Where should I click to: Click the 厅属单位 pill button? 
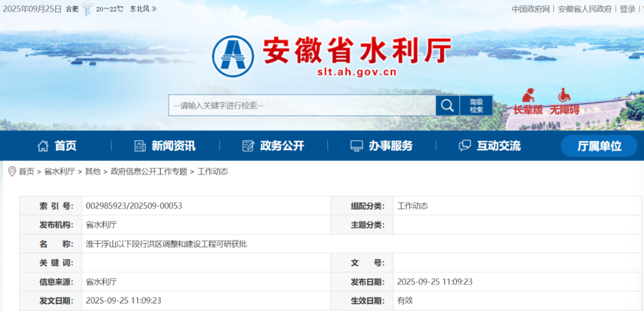point(599,146)
